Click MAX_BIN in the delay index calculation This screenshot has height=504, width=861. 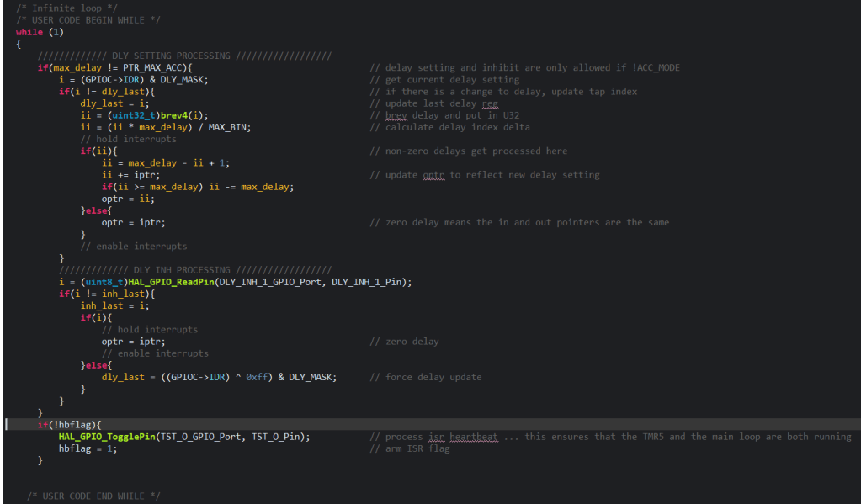pos(227,127)
